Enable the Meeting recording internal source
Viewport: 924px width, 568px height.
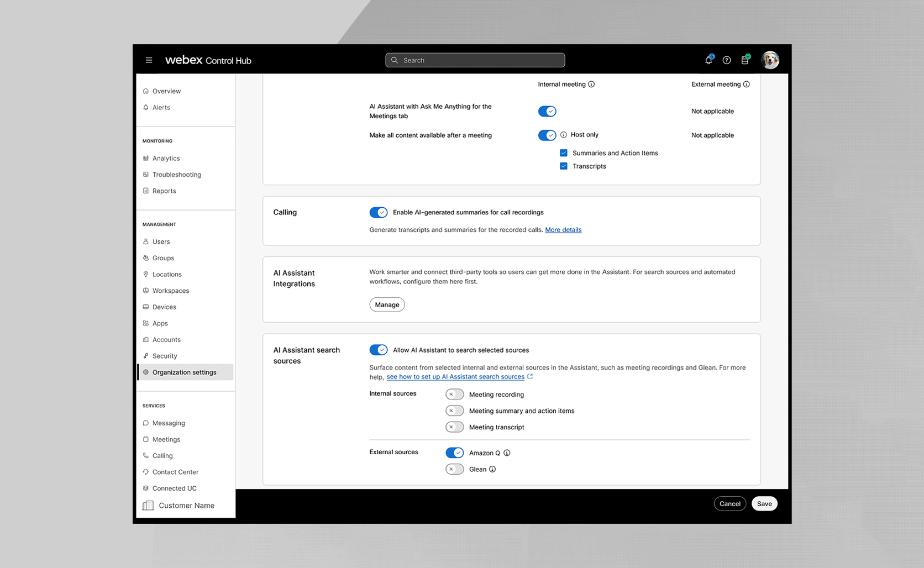pyautogui.click(x=454, y=395)
